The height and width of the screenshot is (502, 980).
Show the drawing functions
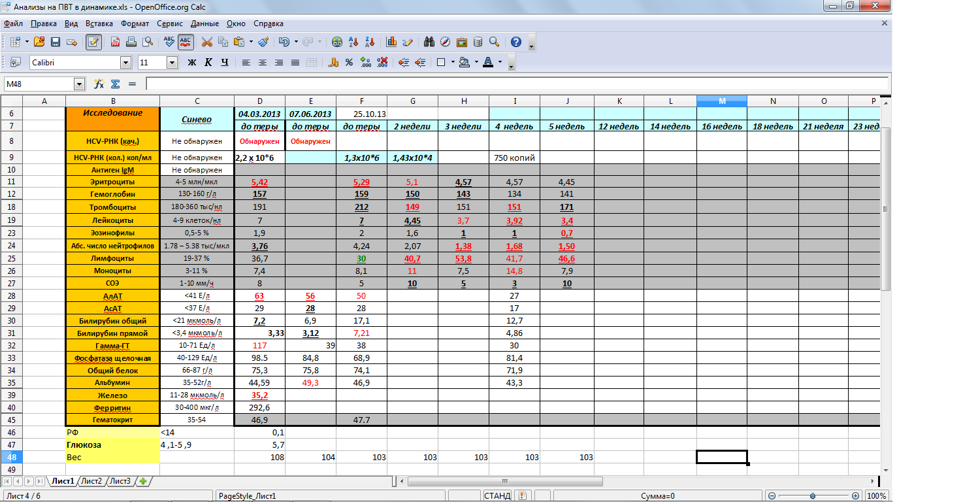pos(408,42)
